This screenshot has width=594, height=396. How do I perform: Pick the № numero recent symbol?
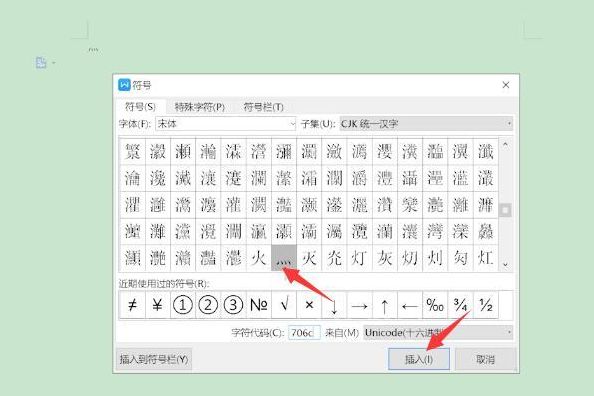pos(259,305)
